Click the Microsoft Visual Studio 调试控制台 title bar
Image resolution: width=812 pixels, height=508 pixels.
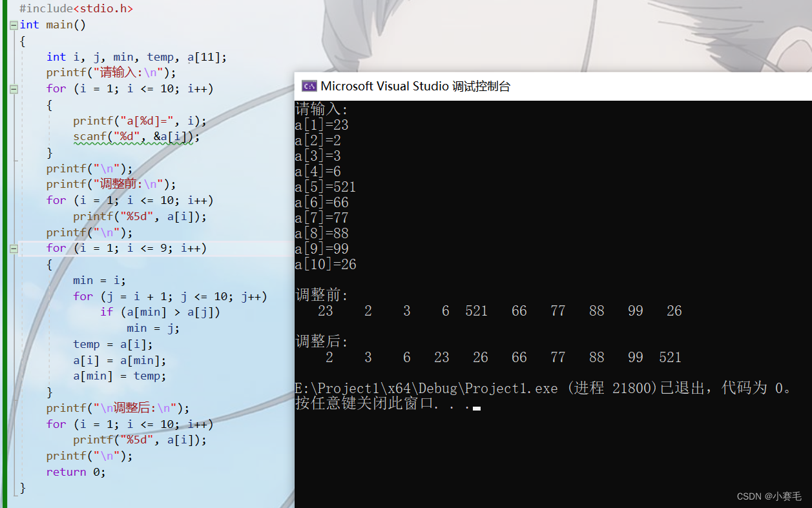click(x=553, y=86)
